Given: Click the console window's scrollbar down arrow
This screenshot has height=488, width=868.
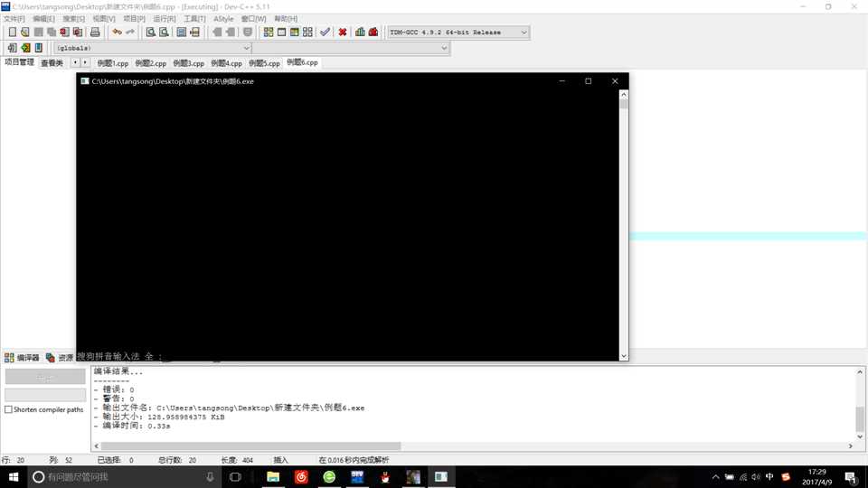Looking at the screenshot, I should 624,356.
